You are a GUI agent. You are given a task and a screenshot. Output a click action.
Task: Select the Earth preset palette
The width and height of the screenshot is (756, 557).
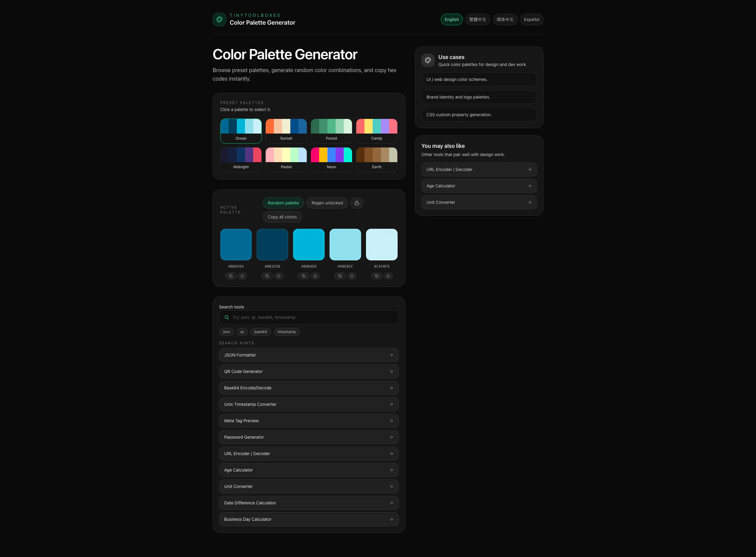(377, 160)
